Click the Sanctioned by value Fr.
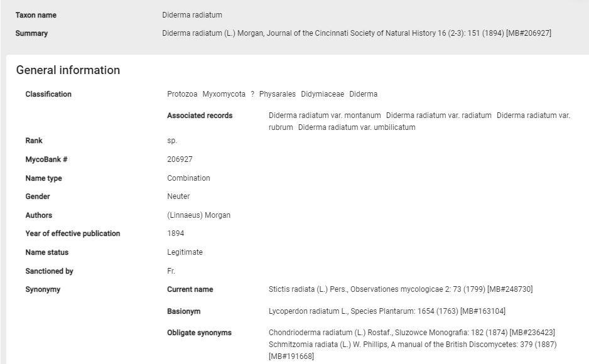Viewport: 589px width, 364px height. [x=171, y=271]
